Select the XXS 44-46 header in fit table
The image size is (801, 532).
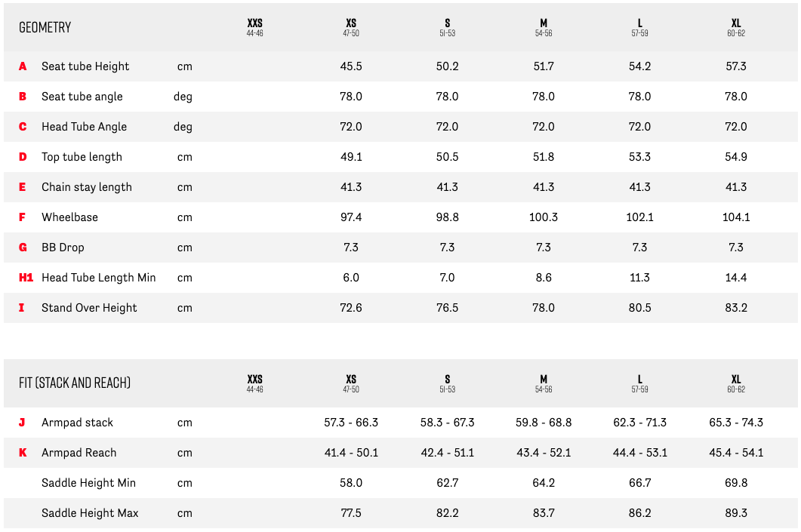(254, 383)
